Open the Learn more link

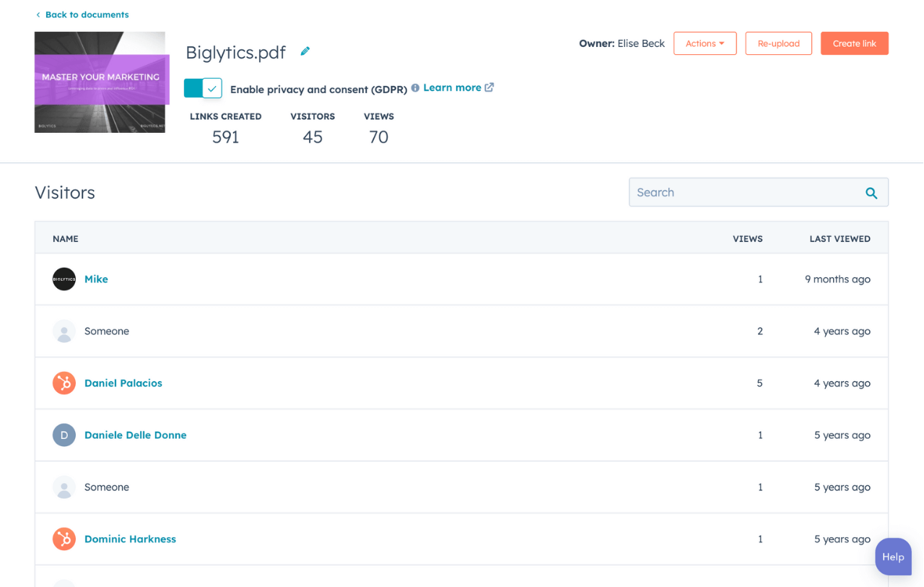452,88
